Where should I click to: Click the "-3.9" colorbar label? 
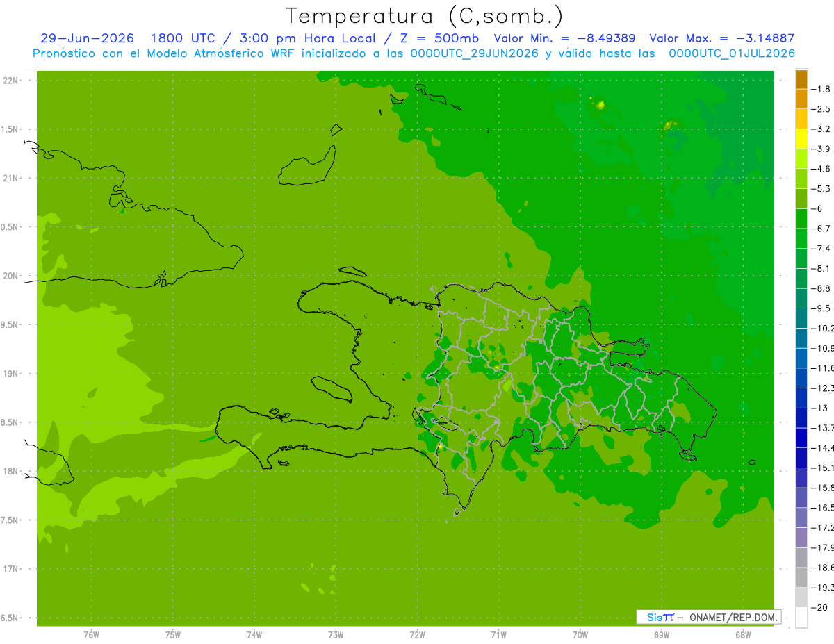coord(822,149)
